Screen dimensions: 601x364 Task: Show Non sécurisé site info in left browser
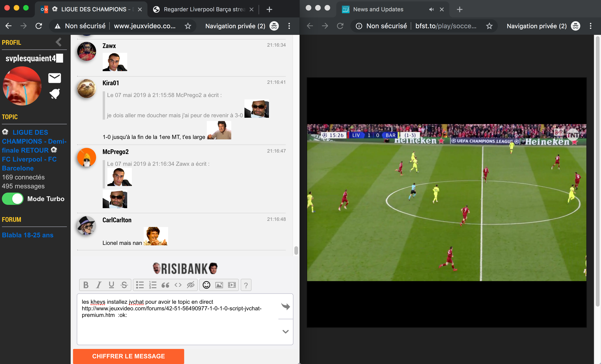(81, 26)
